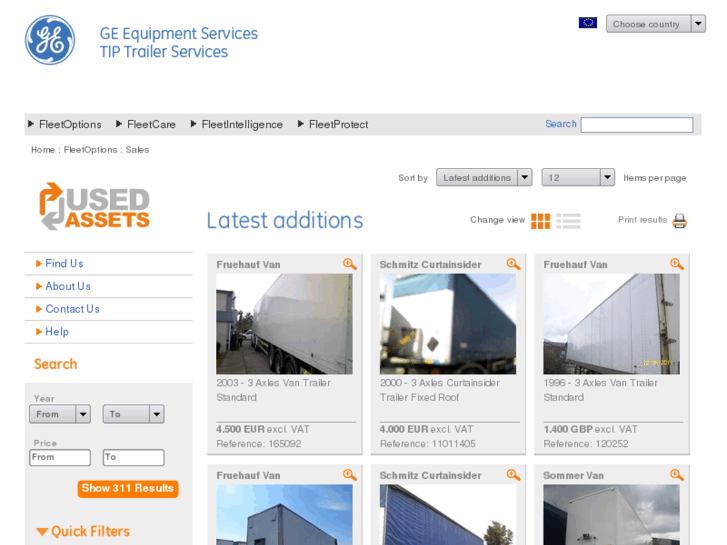727x545 pixels.
Task: Click Home in the breadcrumb
Action: 43,150
